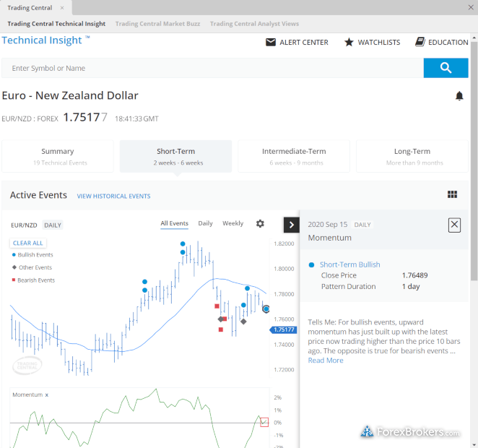Click the Enter Symbol or Name field

212,68
